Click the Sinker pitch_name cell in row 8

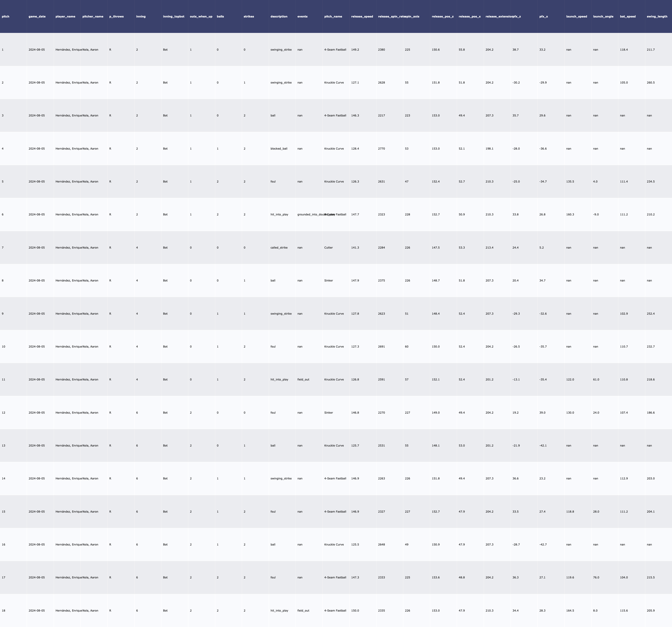coord(328,281)
